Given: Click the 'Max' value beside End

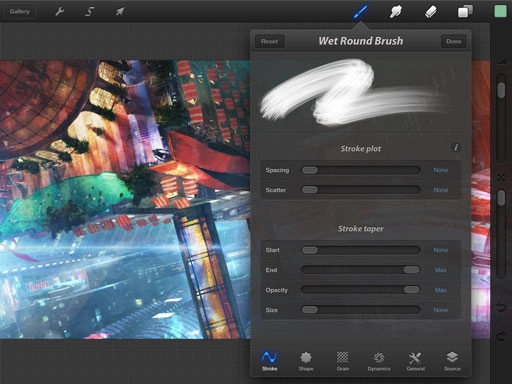Looking at the screenshot, I should [x=441, y=270].
